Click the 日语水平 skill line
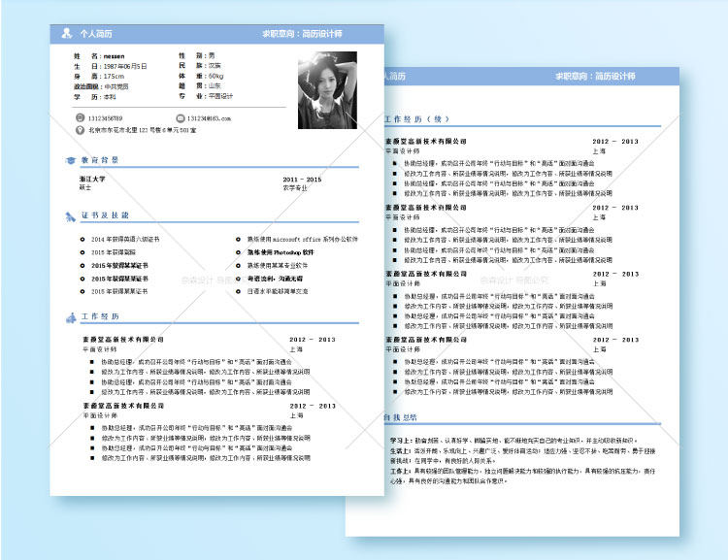The image size is (728, 560). click(x=278, y=291)
